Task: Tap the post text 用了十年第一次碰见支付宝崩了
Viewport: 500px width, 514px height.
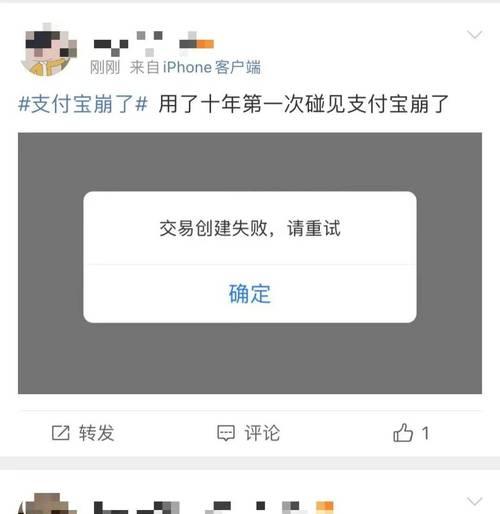Action: (x=303, y=104)
